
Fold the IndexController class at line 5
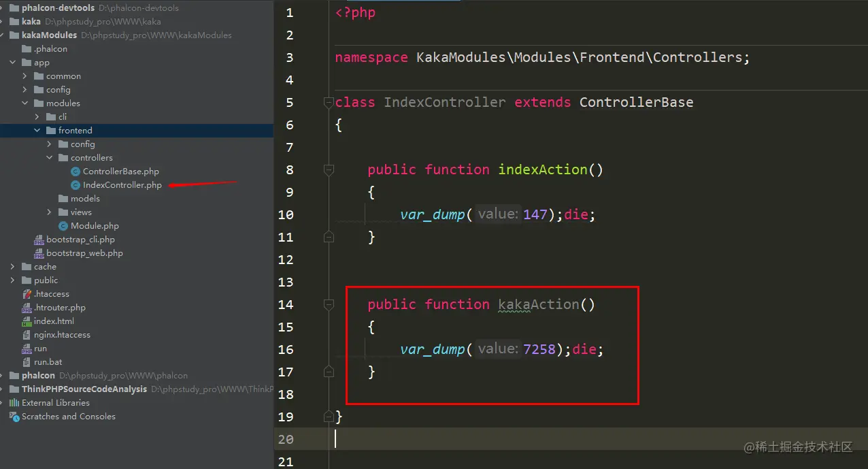point(329,102)
